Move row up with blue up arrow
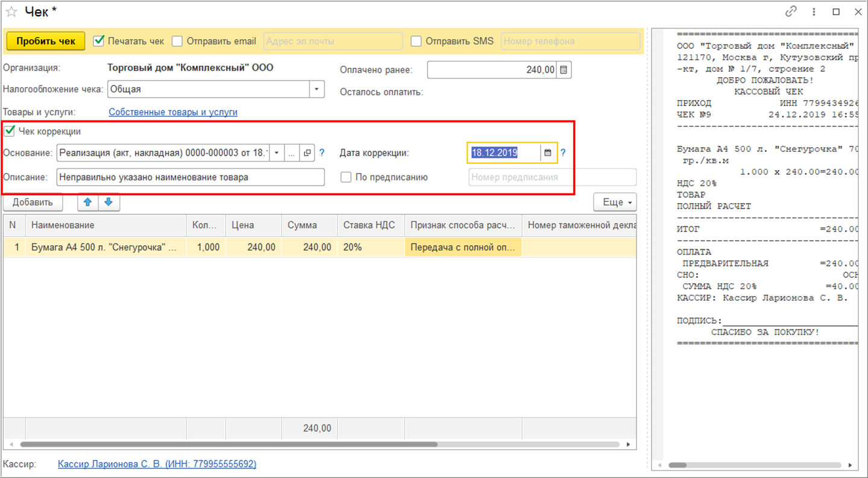868x478 pixels. (x=88, y=203)
